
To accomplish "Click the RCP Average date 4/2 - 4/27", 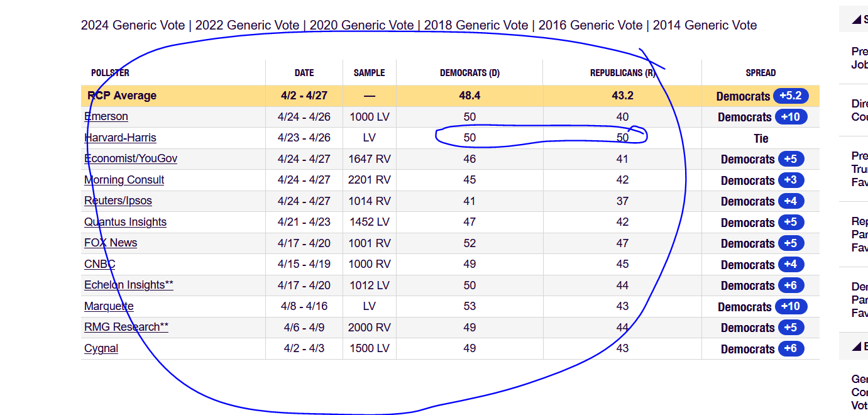I will click(304, 96).
